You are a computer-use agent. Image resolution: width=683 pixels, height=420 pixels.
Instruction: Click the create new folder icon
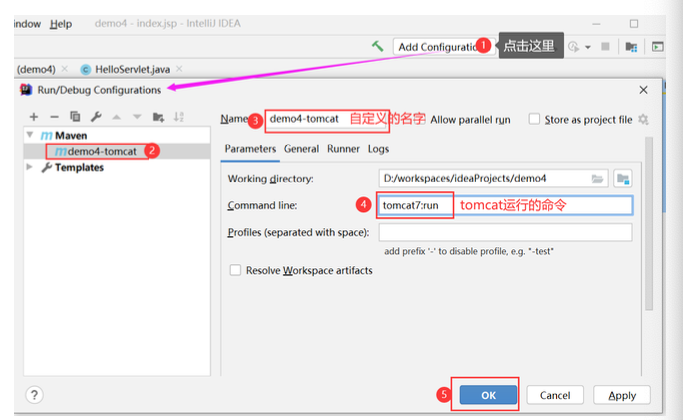[158, 117]
